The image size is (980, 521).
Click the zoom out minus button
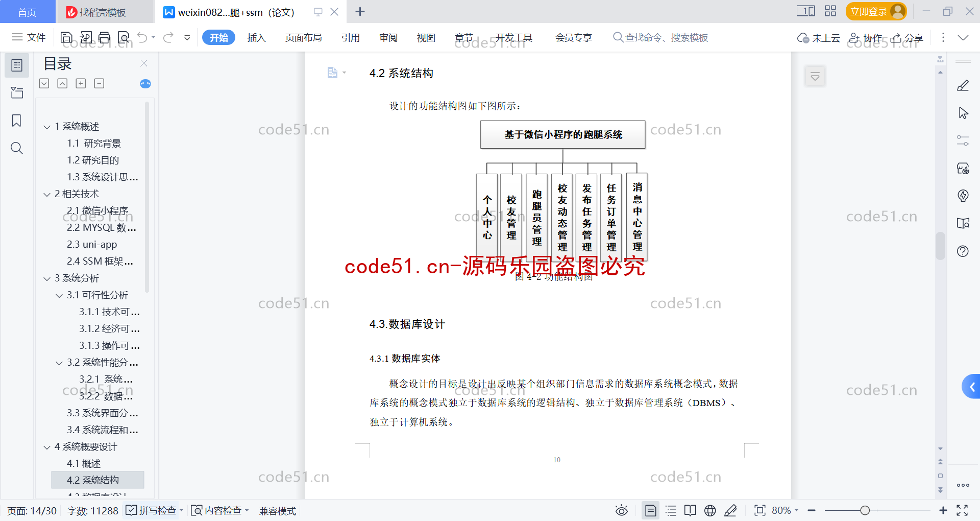point(812,510)
